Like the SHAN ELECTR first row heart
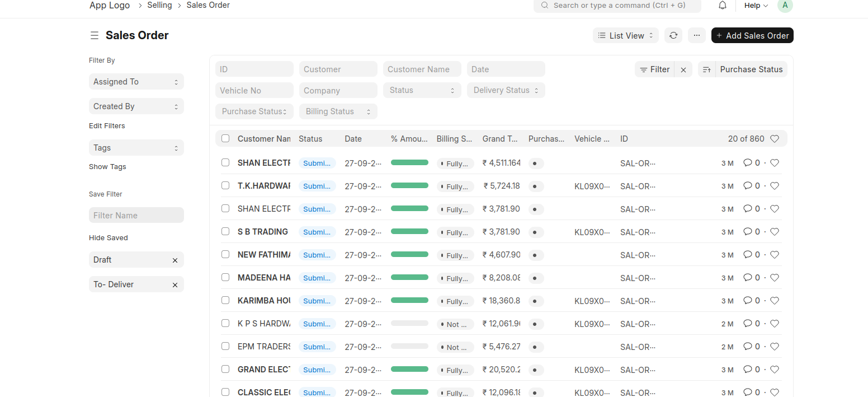This screenshot has width=868, height=397. click(775, 163)
